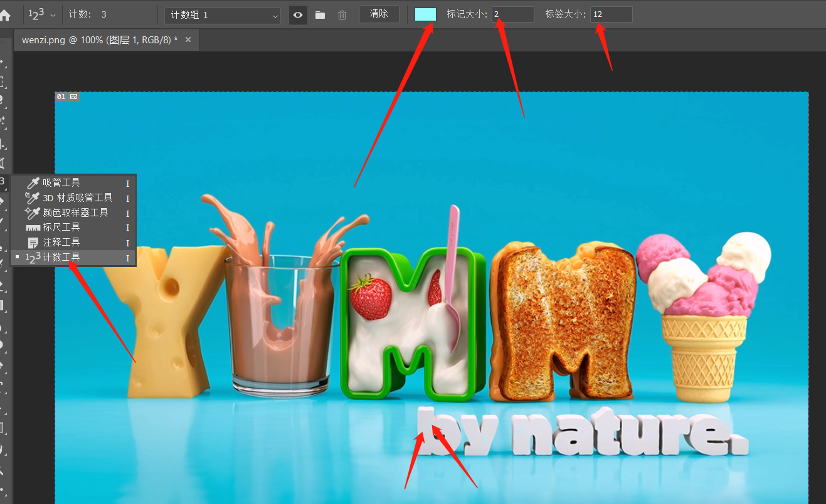Select 计数工具 in the tool flyout

(73, 257)
